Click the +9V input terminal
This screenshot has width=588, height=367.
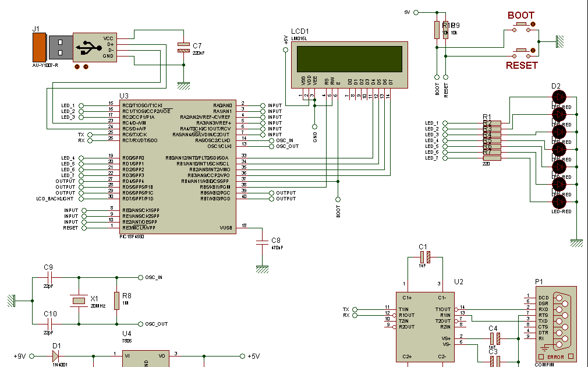pos(32,356)
